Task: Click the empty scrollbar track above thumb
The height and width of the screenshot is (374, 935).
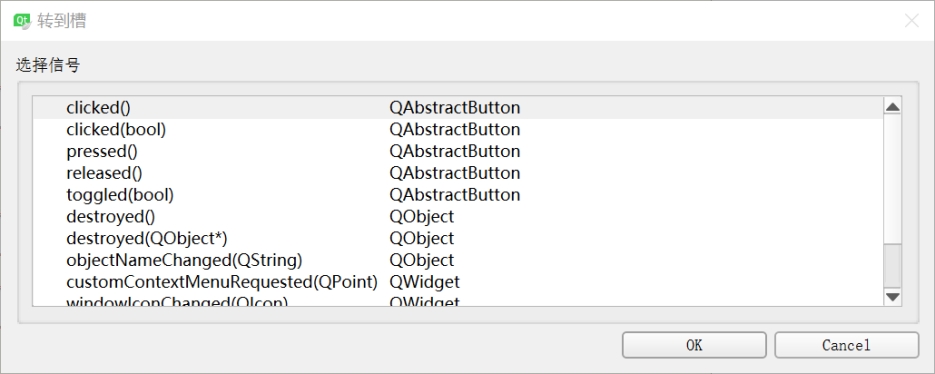Action: coord(892,180)
